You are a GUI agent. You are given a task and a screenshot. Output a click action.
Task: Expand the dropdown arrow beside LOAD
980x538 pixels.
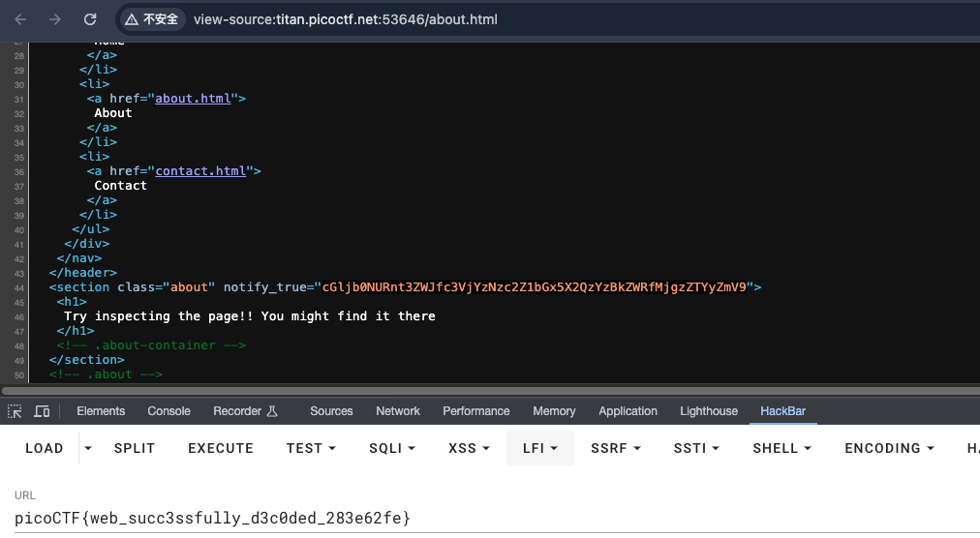tap(88, 448)
